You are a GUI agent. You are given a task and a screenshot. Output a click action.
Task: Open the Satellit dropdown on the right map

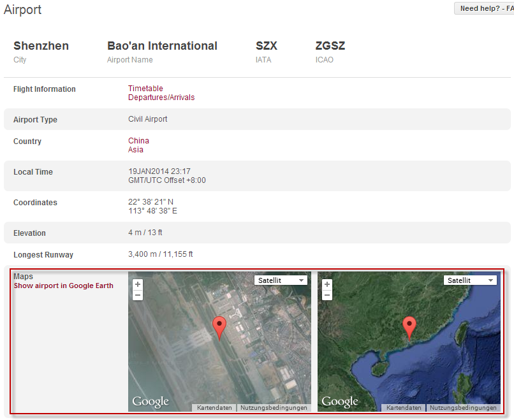coord(470,280)
